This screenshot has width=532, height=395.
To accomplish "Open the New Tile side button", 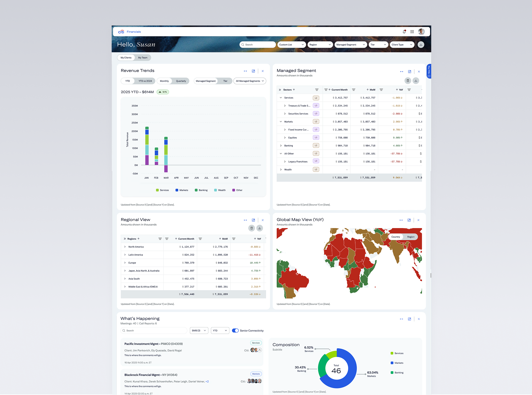I will 429,71.
